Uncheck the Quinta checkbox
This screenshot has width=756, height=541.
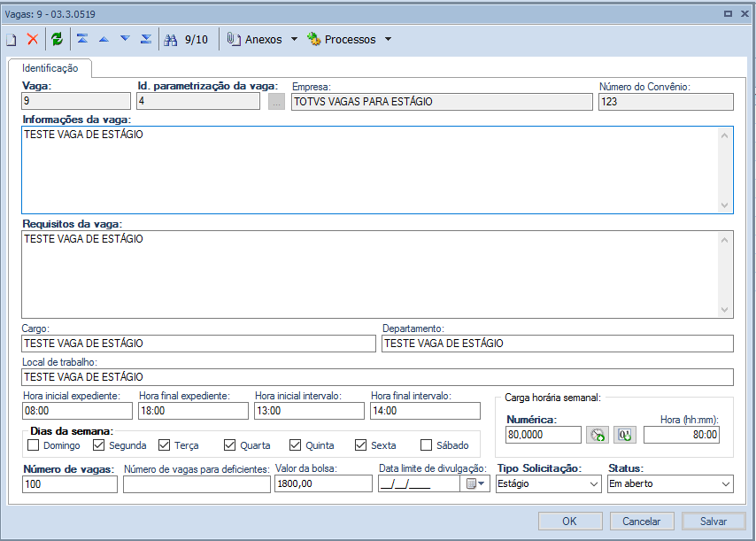pos(296,445)
